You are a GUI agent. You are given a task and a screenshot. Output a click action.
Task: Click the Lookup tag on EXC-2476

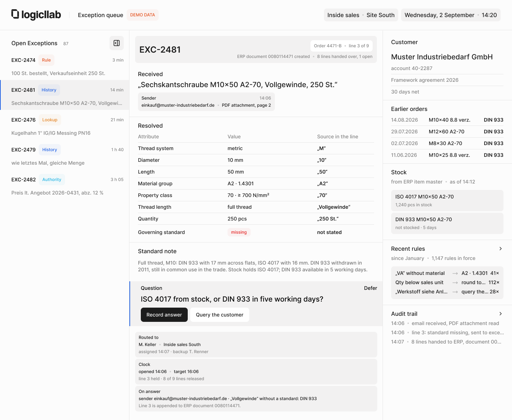tap(50, 120)
